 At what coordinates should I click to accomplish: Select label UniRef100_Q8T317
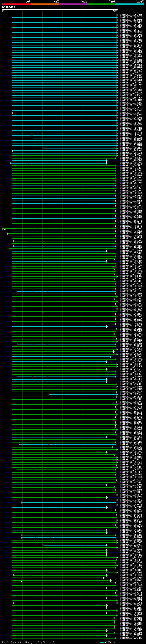pyautogui.click(x=131, y=309)
